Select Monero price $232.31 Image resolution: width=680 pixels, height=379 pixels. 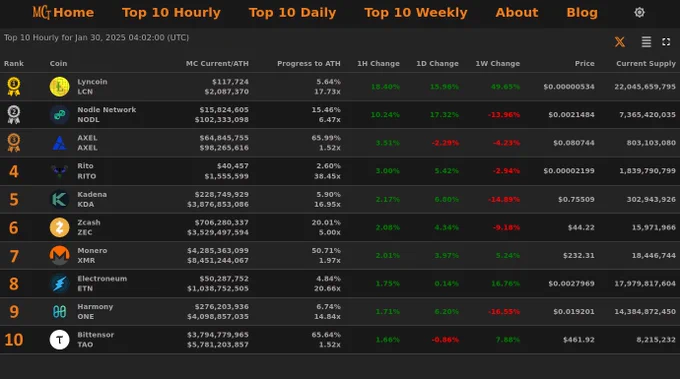coord(579,255)
